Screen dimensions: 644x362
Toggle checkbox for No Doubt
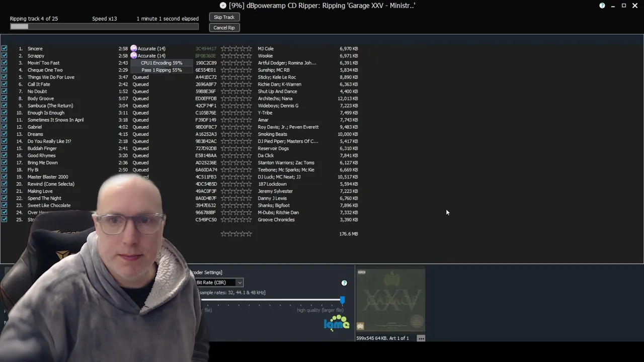pos(5,92)
